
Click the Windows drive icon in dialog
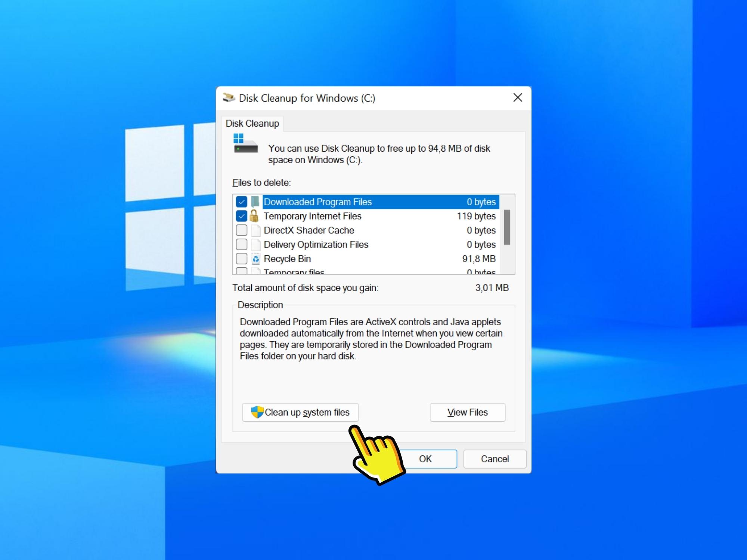(x=245, y=143)
